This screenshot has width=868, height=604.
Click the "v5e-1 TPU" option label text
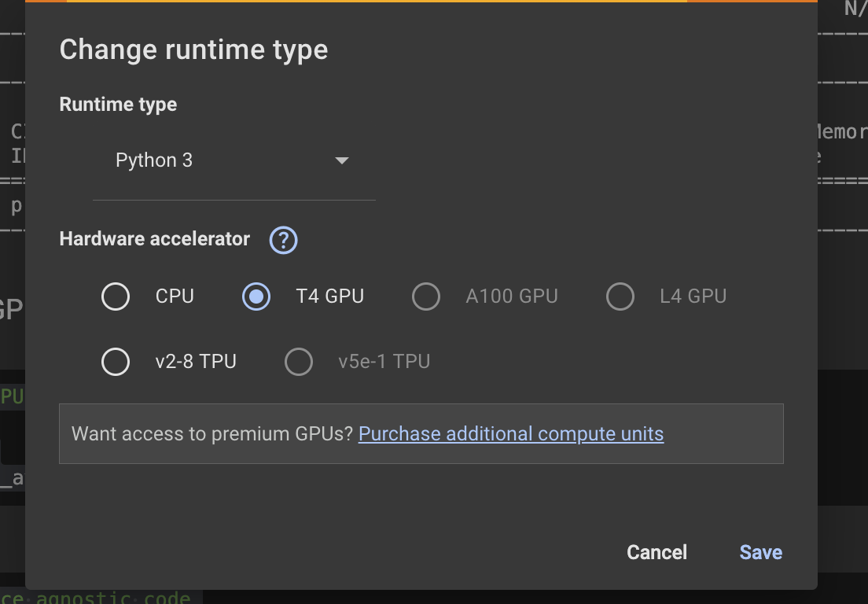coord(384,362)
